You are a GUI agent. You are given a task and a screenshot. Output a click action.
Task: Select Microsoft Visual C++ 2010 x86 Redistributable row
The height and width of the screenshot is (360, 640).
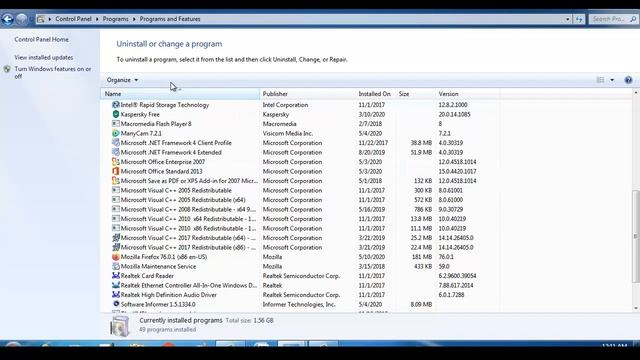coord(300,228)
